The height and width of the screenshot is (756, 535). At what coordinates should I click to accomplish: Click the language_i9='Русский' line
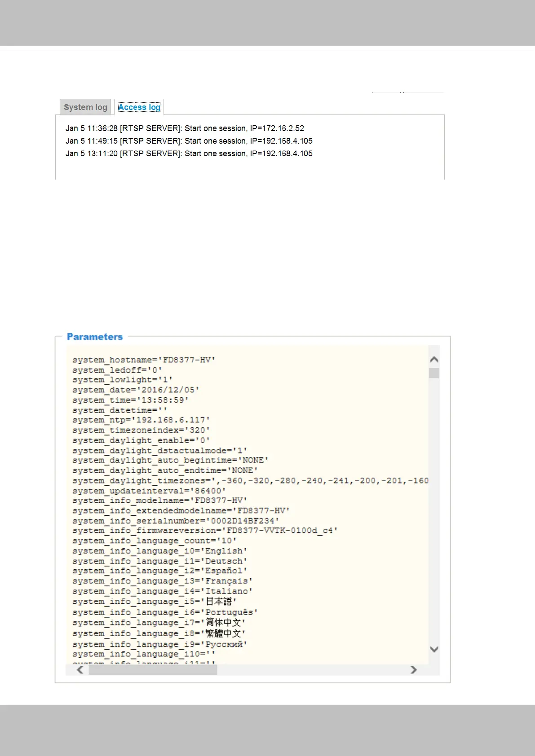tap(160, 644)
